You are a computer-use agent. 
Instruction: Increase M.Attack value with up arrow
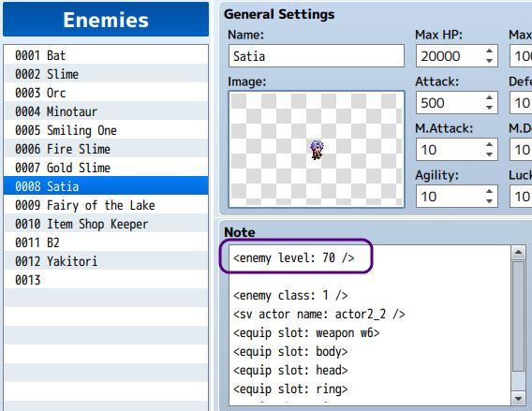pos(489,145)
